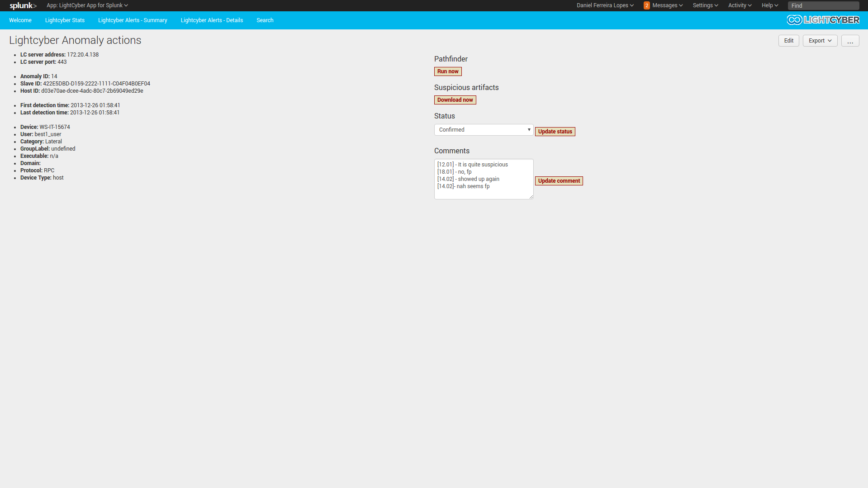
Task: Go to the Search tab
Action: coord(265,20)
